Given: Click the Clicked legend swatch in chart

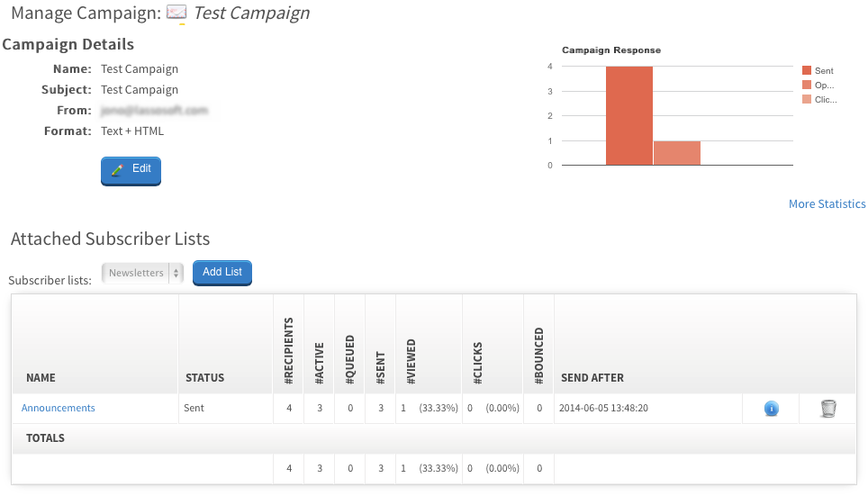Looking at the screenshot, I should 807,99.
